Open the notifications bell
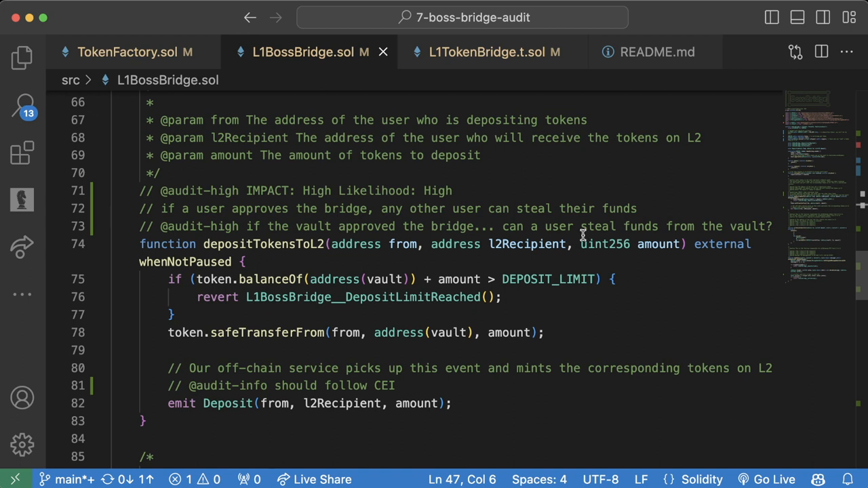The width and height of the screenshot is (868, 488). 848,479
